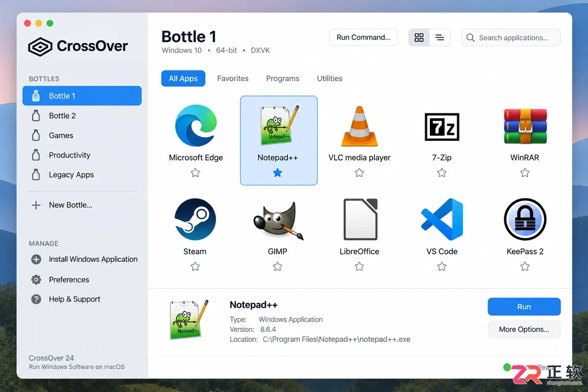Favorite Microsoft Edge with its star
Screen dimensions: 588x392
tap(196, 173)
